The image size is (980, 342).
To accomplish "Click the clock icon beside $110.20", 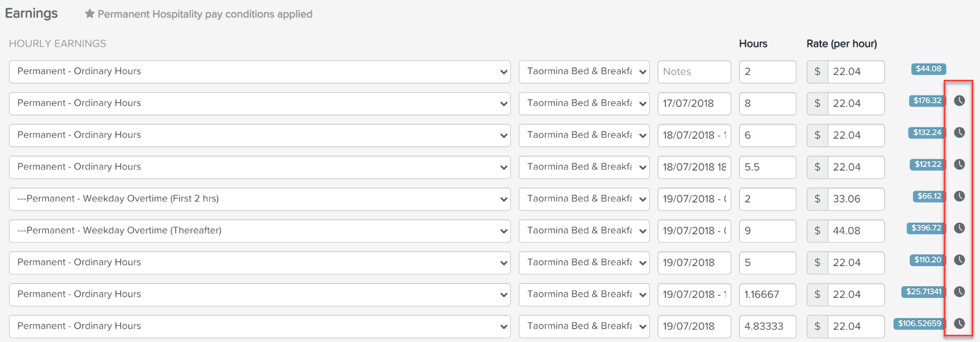I will click(x=959, y=260).
